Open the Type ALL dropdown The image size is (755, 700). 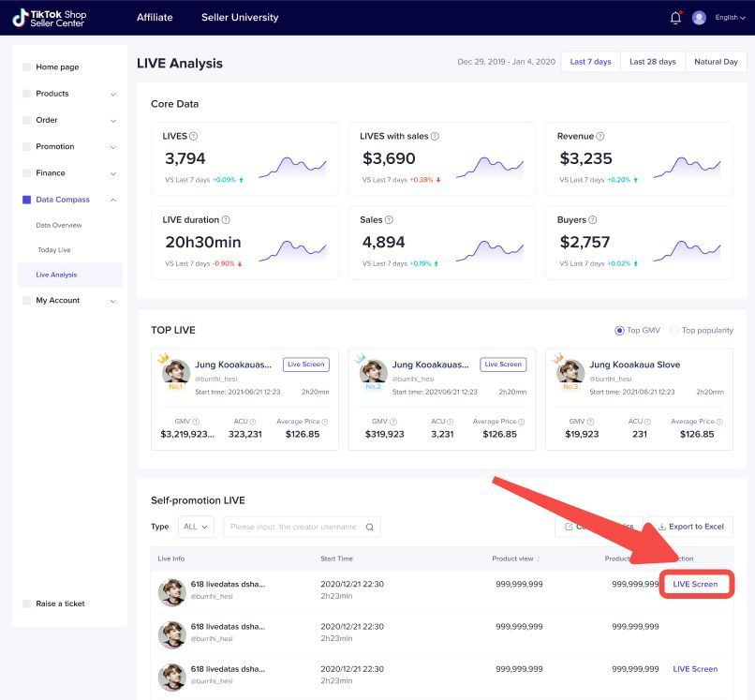click(x=196, y=527)
